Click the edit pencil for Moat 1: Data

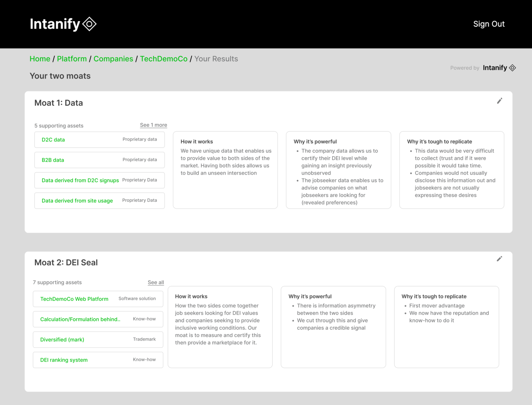click(500, 101)
